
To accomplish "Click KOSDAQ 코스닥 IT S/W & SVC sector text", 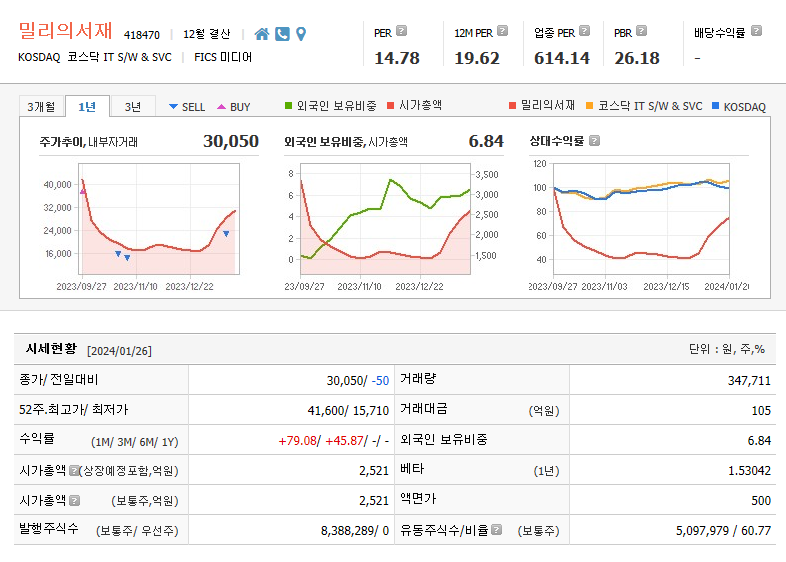I will 95,57.
